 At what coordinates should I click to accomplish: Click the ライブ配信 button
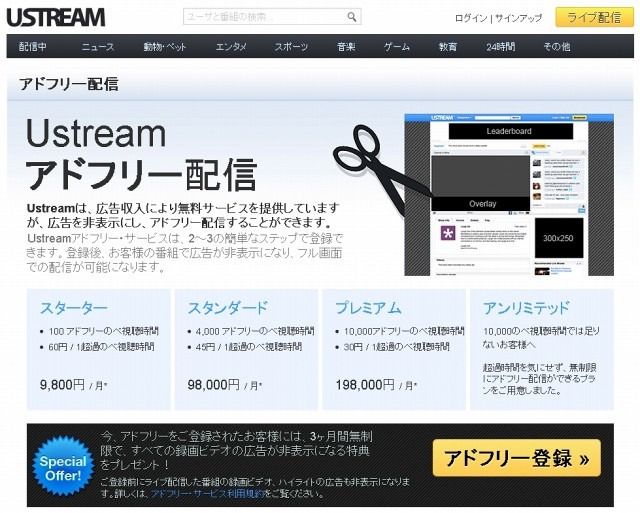(x=594, y=18)
